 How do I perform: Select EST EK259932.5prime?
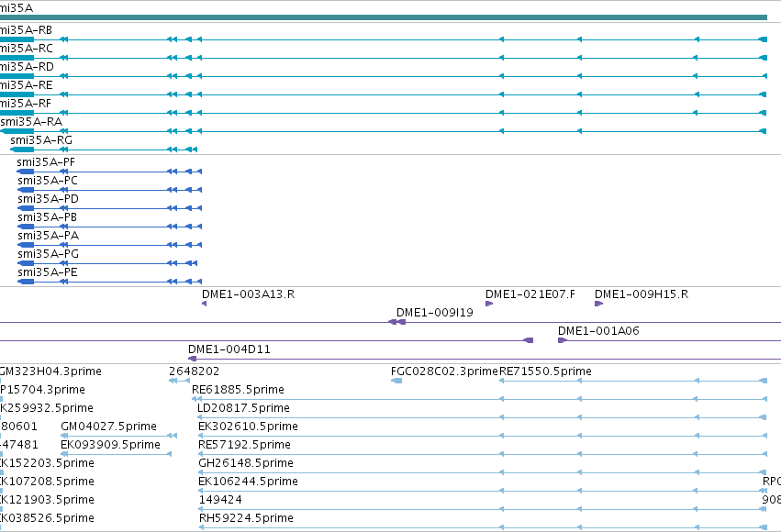tap(47, 408)
